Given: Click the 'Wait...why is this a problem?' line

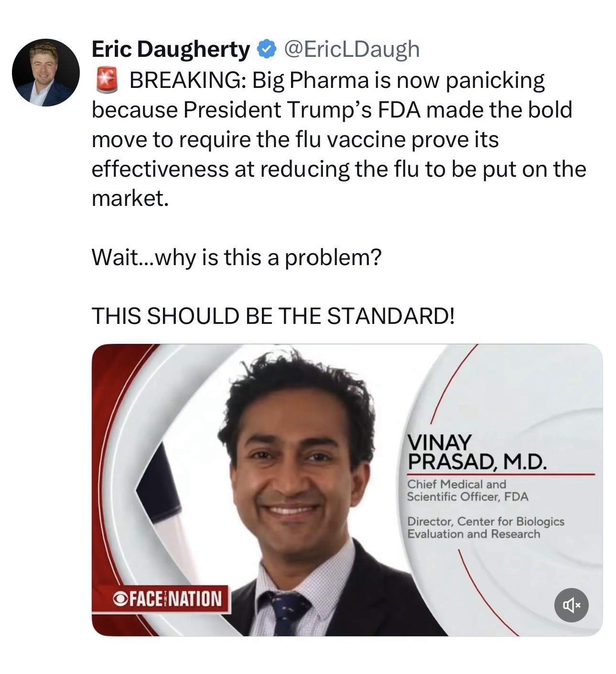Looking at the screenshot, I should click(x=237, y=257).
